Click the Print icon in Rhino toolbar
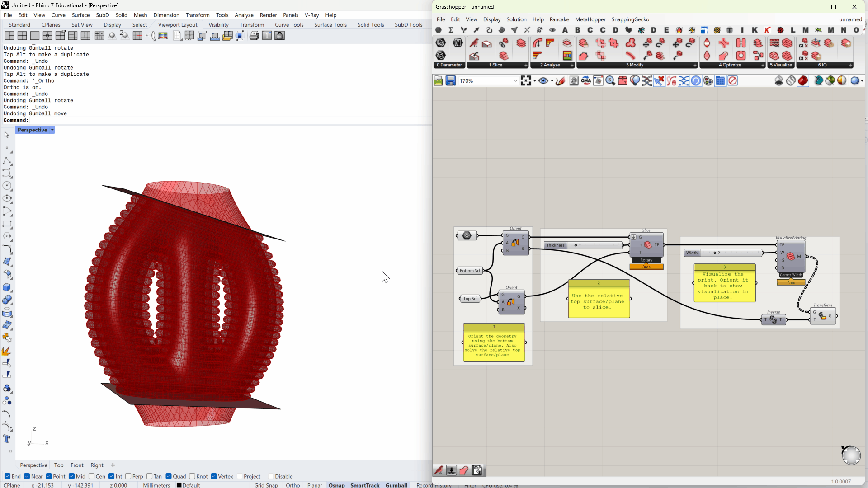The image size is (868, 488). (x=254, y=36)
